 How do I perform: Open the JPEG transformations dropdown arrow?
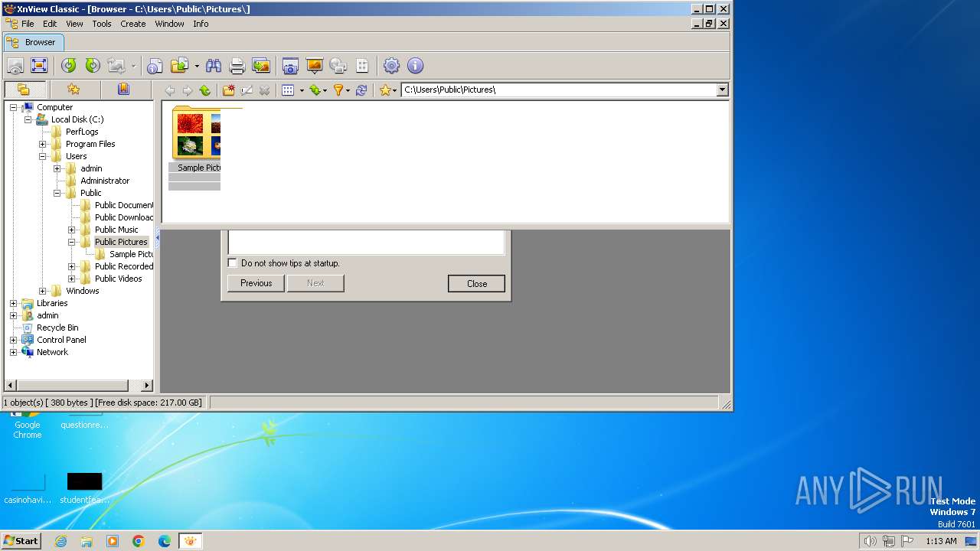coord(134,66)
